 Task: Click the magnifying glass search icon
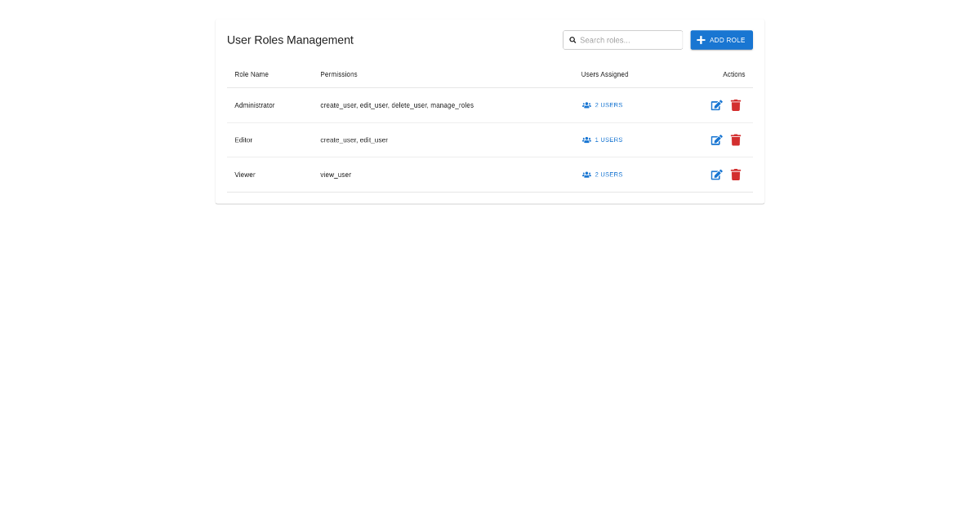coord(572,40)
